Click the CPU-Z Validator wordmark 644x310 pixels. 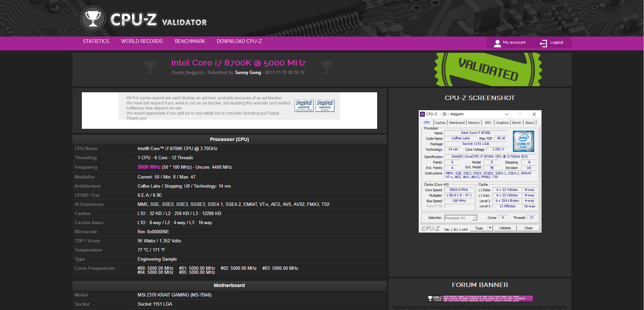[158, 20]
